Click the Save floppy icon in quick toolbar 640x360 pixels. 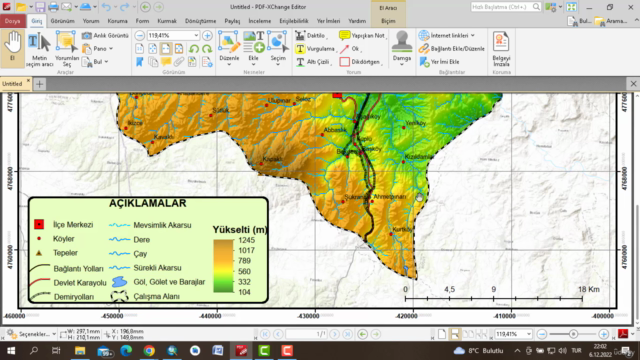[40, 7]
